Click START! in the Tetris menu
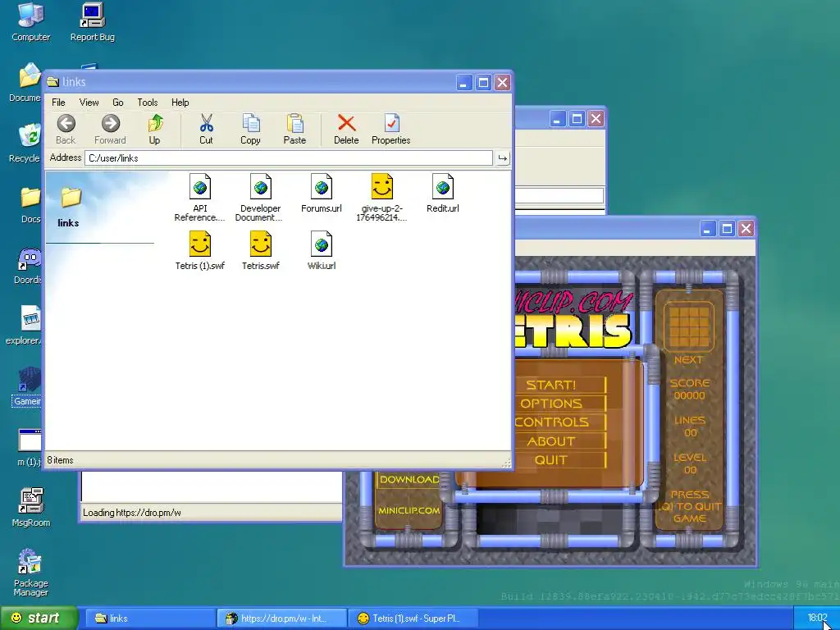 [551, 386]
